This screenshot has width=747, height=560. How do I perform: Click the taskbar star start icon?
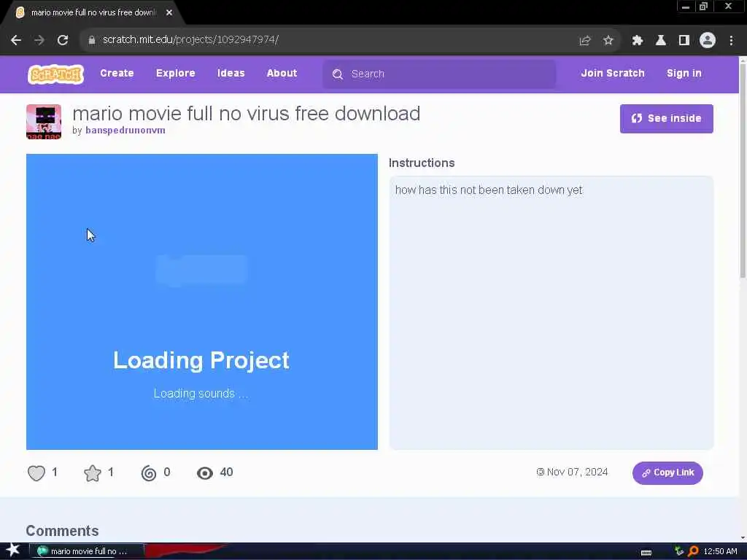[x=13, y=551]
